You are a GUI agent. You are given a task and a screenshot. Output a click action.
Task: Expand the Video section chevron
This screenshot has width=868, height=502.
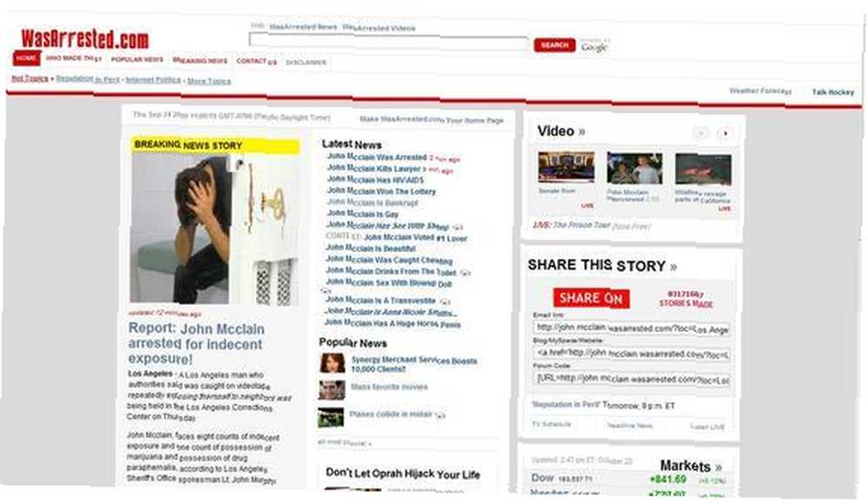click(582, 132)
